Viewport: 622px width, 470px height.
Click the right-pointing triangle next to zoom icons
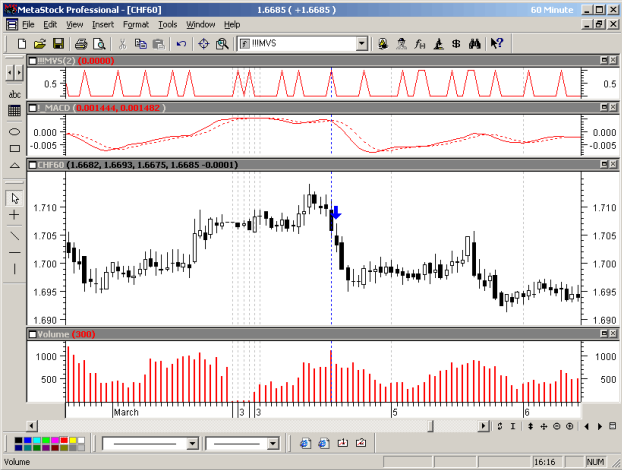(x=600, y=426)
